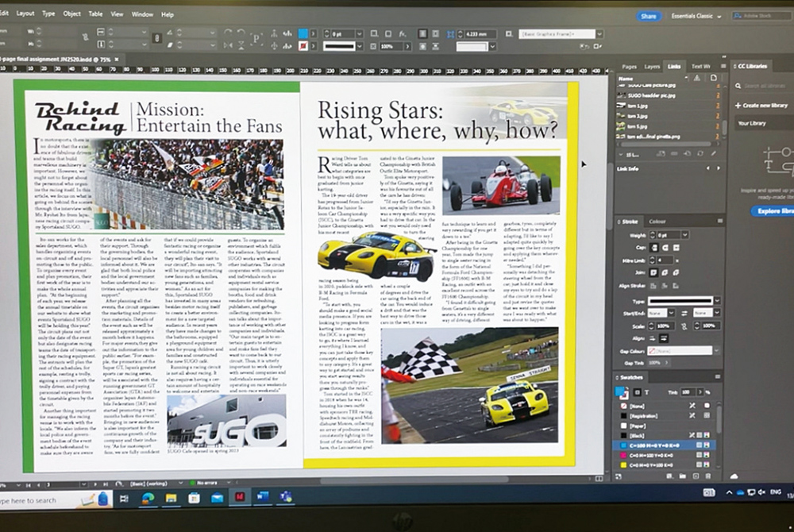Open the Colour panel tab
This screenshot has height=532, width=794.
[x=657, y=222]
